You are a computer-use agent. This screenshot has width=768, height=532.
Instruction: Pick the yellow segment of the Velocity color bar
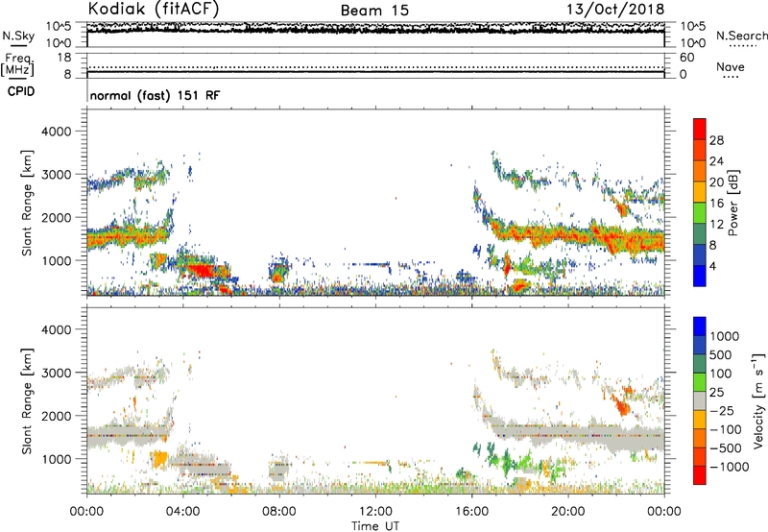click(700, 420)
